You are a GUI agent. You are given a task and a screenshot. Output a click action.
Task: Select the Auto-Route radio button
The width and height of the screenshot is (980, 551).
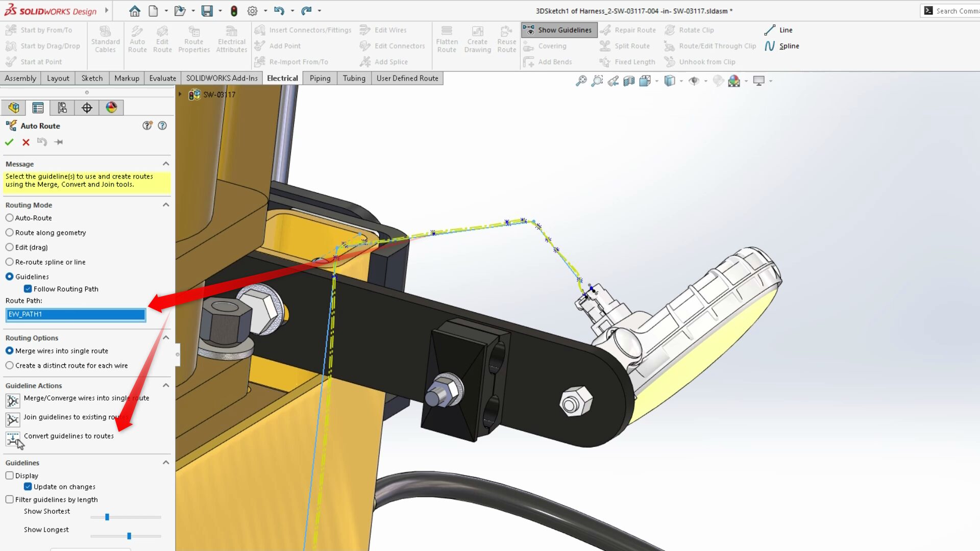click(10, 218)
